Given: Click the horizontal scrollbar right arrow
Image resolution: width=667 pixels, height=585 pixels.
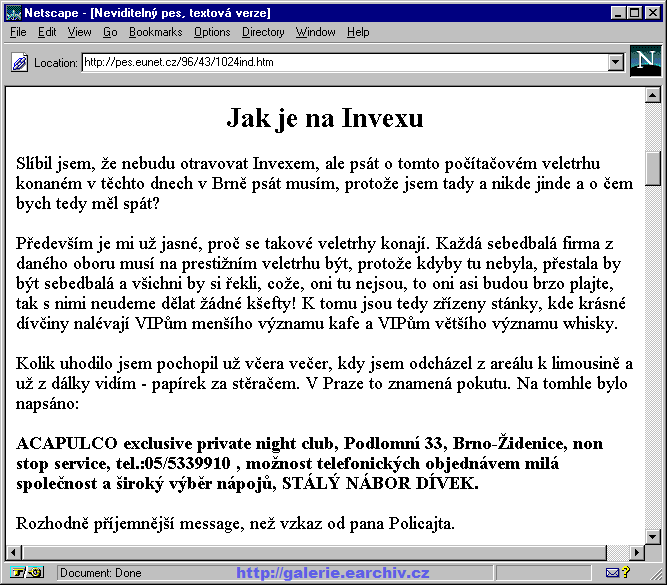Looking at the screenshot, I should point(636,552).
